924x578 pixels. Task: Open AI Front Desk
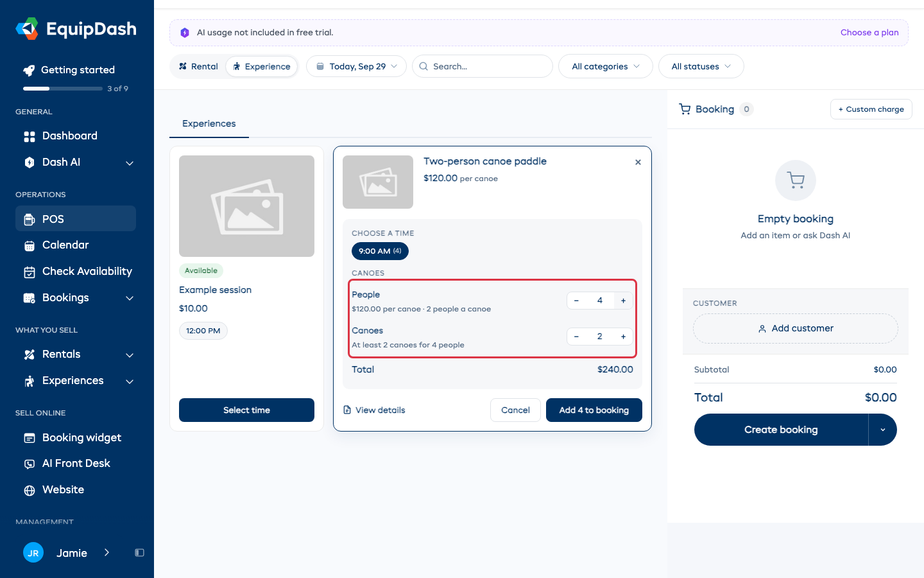point(76,464)
